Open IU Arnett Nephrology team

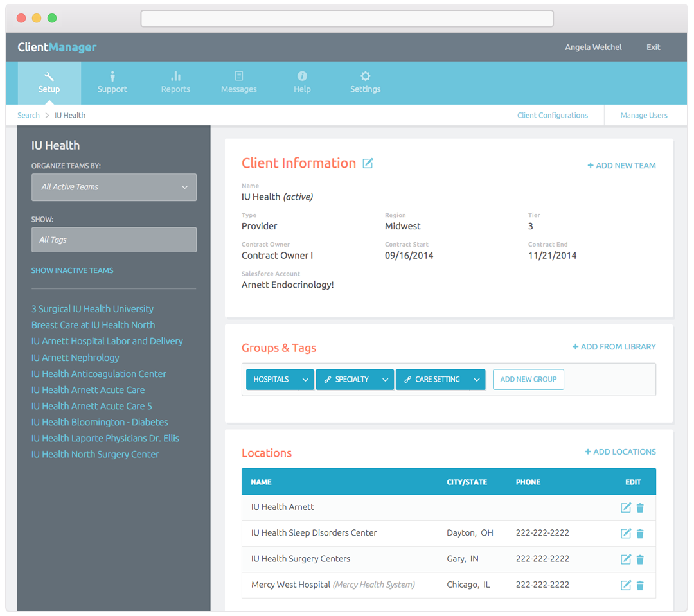[75, 358]
